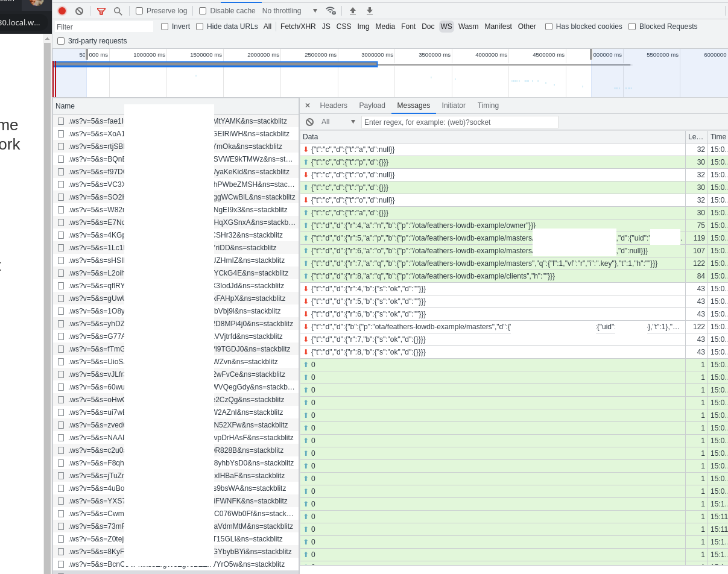Click the regex message filter field
The image size is (728, 574).
(460, 122)
